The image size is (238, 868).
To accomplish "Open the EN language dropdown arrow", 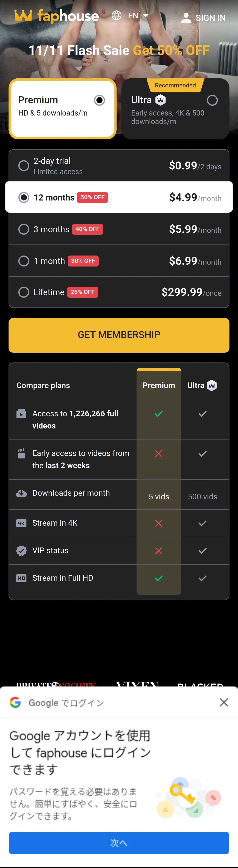I will 146,15.
